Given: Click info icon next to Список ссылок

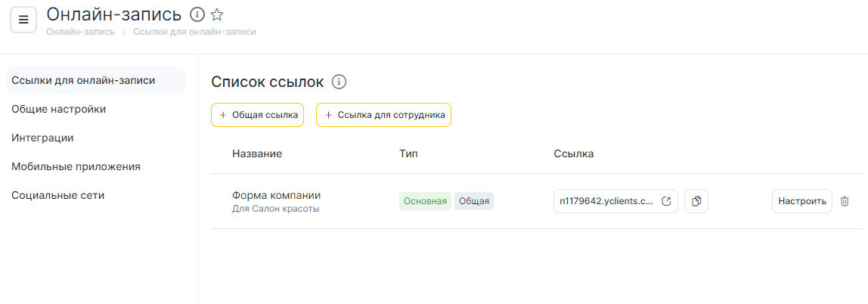Looking at the screenshot, I should click(x=339, y=82).
